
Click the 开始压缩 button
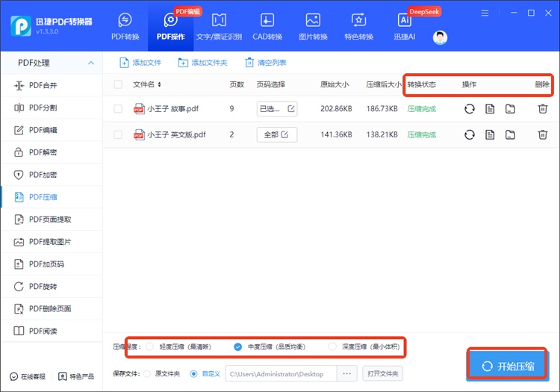tap(508, 367)
